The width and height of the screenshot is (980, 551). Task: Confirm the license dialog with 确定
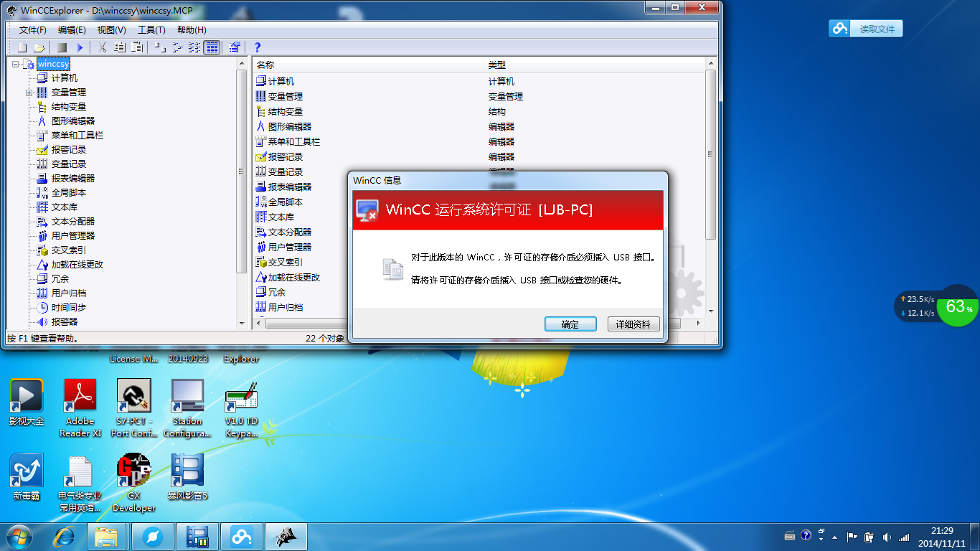[570, 324]
